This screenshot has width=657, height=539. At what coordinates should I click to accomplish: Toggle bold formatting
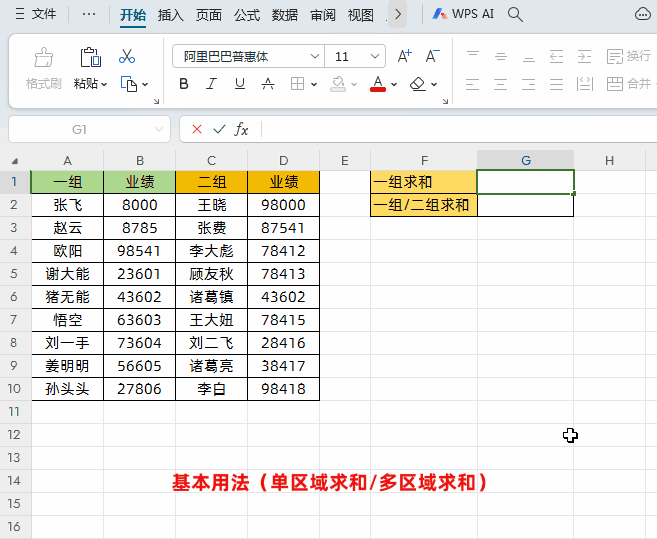184,84
